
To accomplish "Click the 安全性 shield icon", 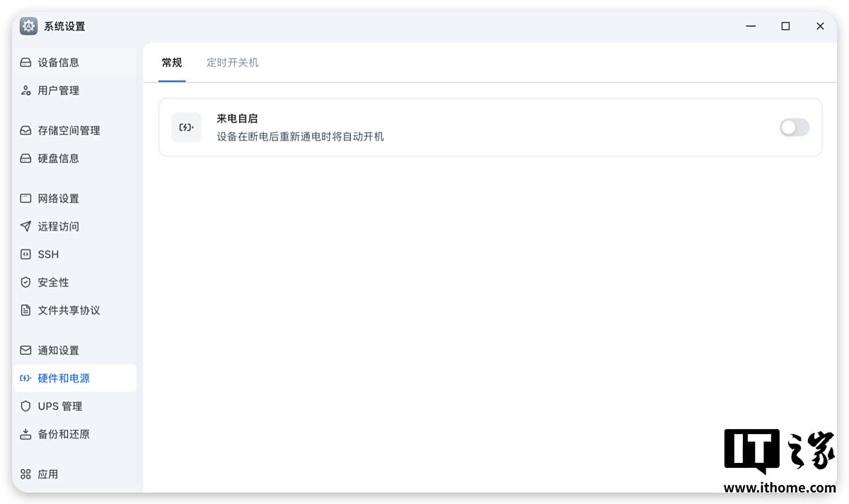I will (x=25, y=282).
